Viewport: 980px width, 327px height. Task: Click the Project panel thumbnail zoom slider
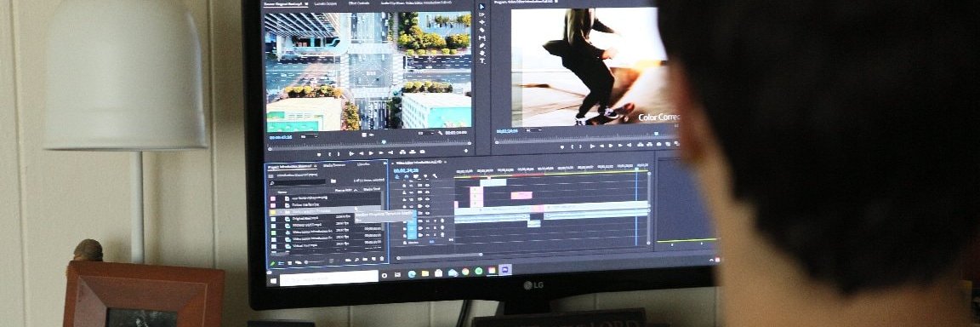(315, 262)
